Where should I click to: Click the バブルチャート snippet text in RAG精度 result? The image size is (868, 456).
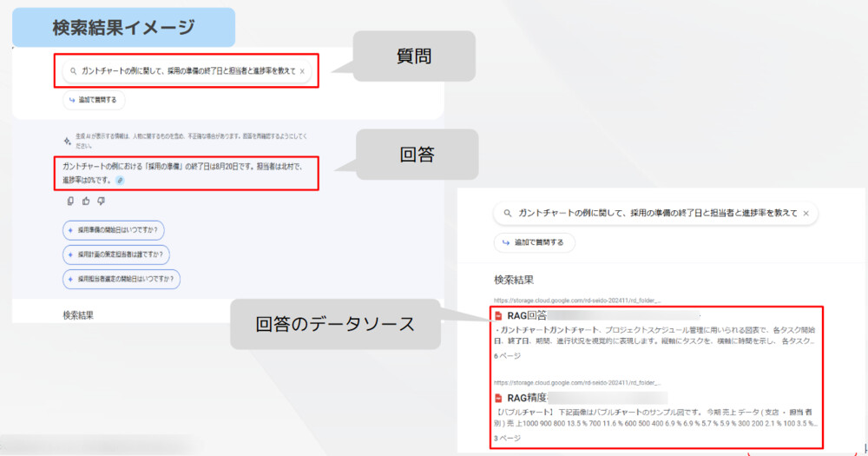pyautogui.click(x=655, y=417)
